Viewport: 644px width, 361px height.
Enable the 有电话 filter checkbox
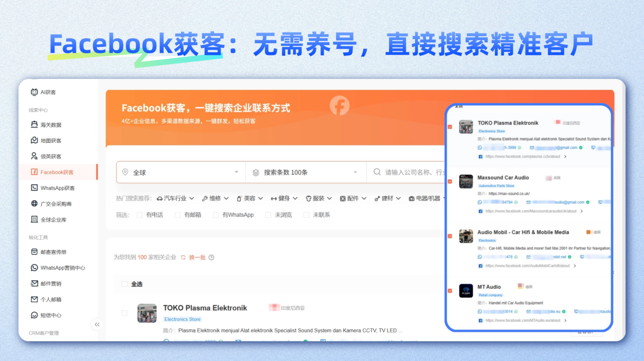point(139,215)
